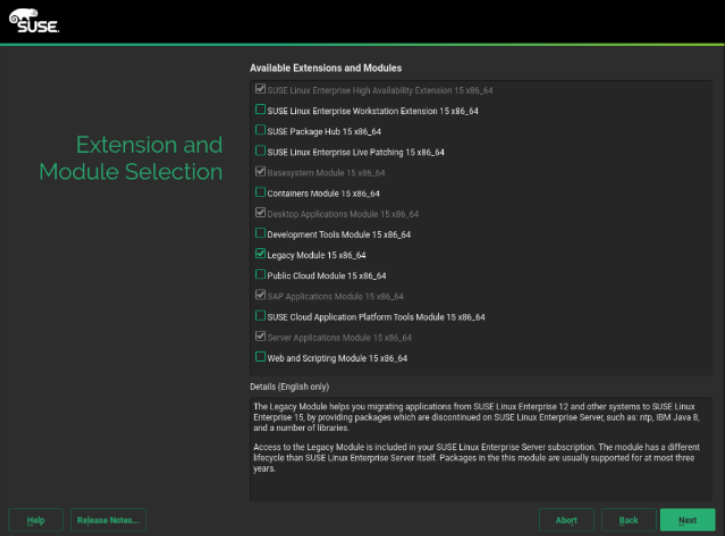725x536 pixels.
Task: Click the Help button
Action: [x=36, y=520]
